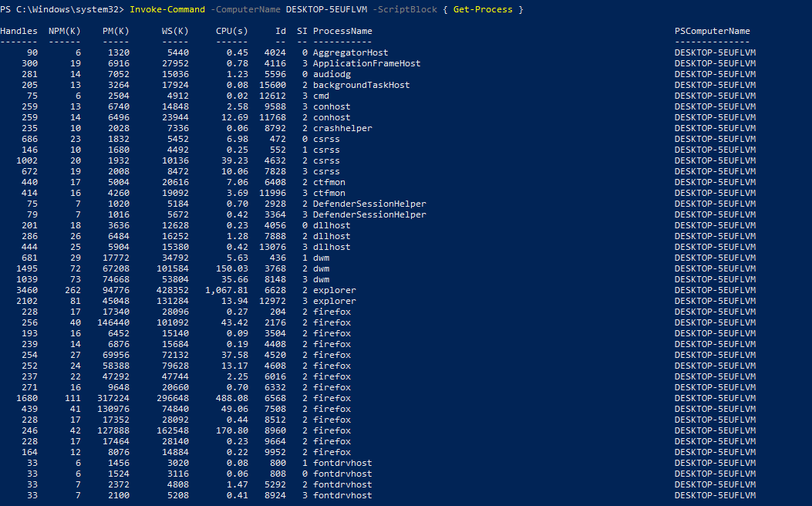Screen dimensions: 812x506
Task: Click dwm row with Id 3768
Action: 378,268
